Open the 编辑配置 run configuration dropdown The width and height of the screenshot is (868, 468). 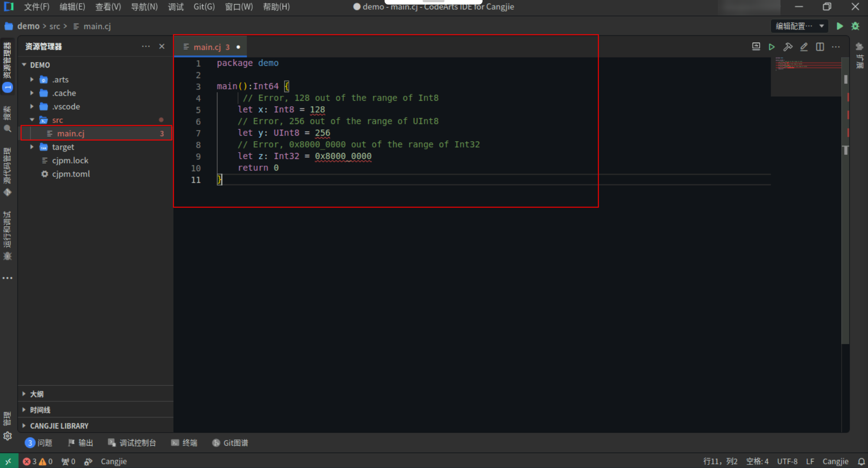pyautogui.click(x=800, y=26)
